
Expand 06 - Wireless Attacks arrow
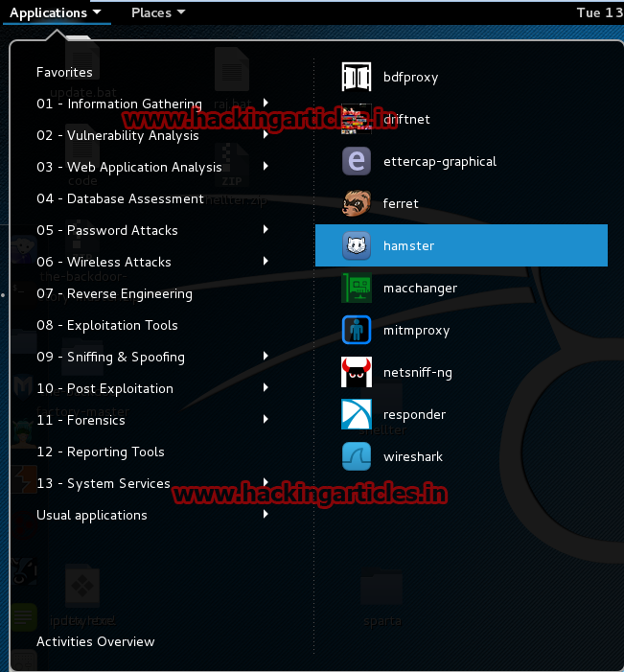coord(266,261)
